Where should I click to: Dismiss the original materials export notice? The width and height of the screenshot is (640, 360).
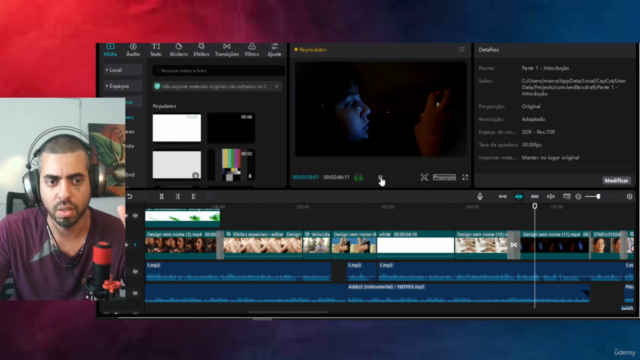(276, 87)
